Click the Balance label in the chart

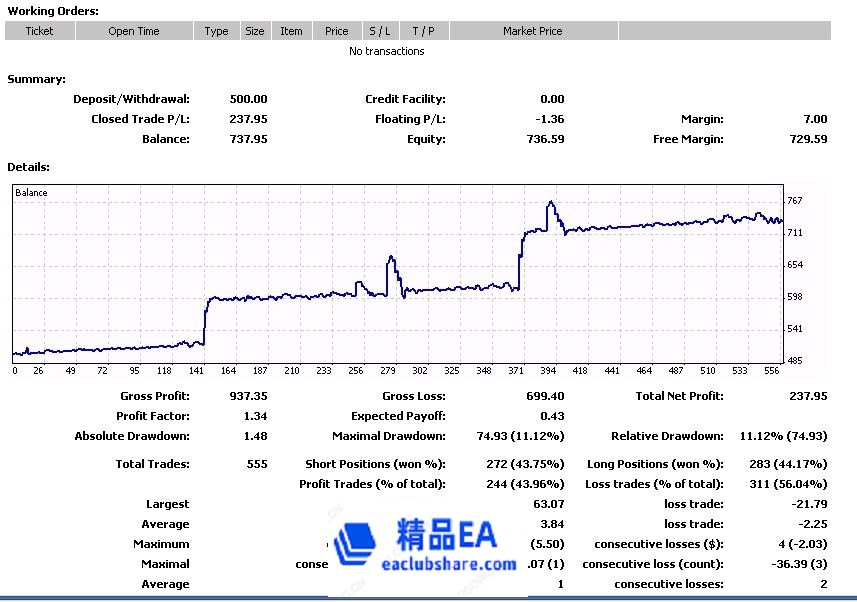click(31, 193)
